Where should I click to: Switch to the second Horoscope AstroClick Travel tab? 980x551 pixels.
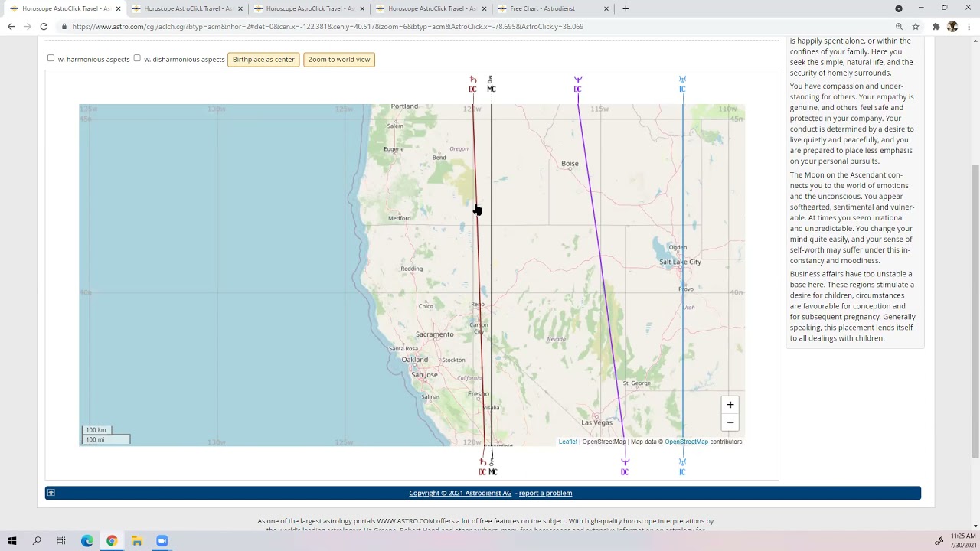(188, 8)
